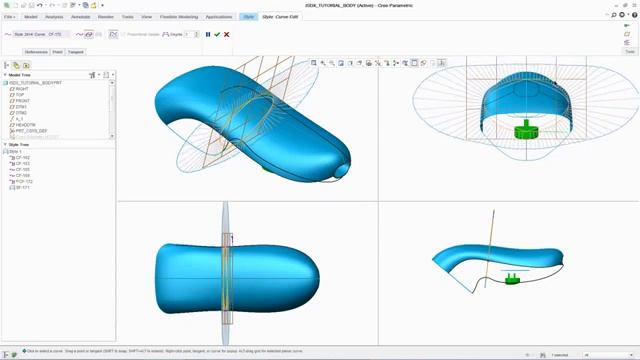The width and height of the screenshot is (640, 360).
Task: Select PRT_CSYS_DEF in Model Tree
Action: pos(28,131)
